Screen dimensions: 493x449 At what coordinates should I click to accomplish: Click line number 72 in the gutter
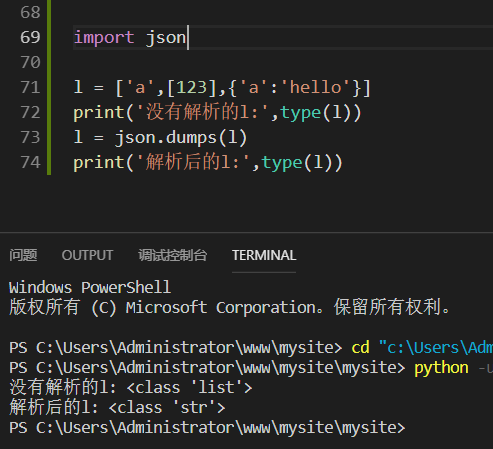tap(30, 112)
